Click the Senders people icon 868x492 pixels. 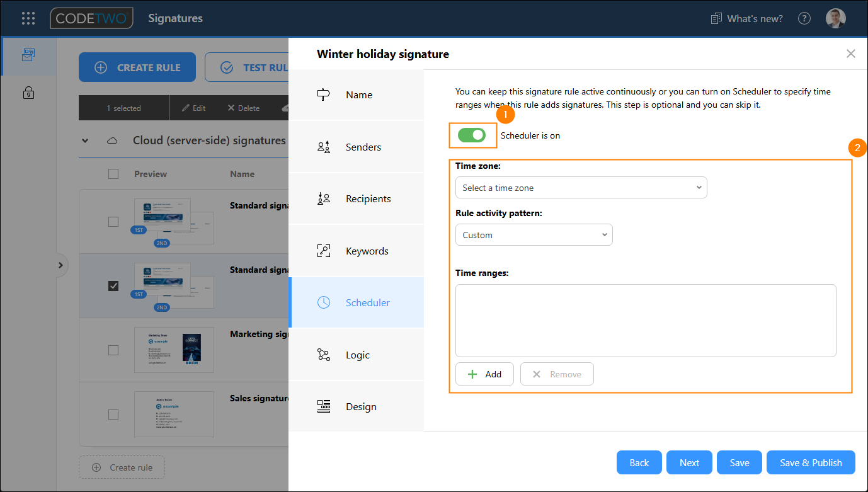point(324,147)
